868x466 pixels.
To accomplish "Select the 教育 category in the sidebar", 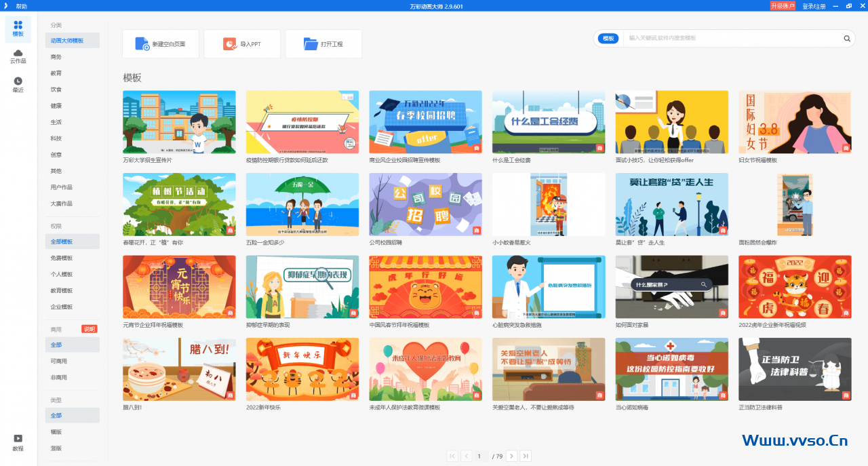I will click(x=56, y=73).
